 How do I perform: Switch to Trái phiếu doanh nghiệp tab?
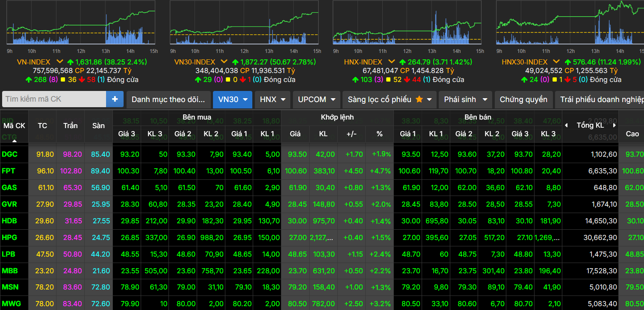click(600, 99)
